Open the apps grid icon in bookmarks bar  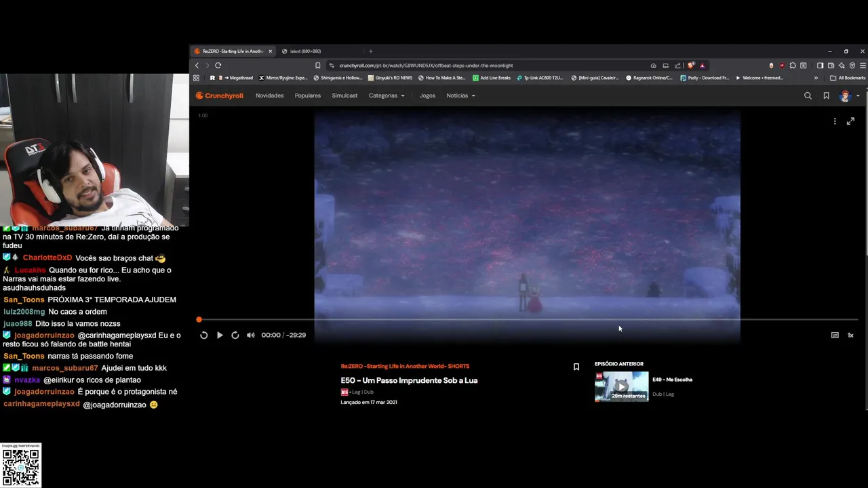[x=197, y=78]
